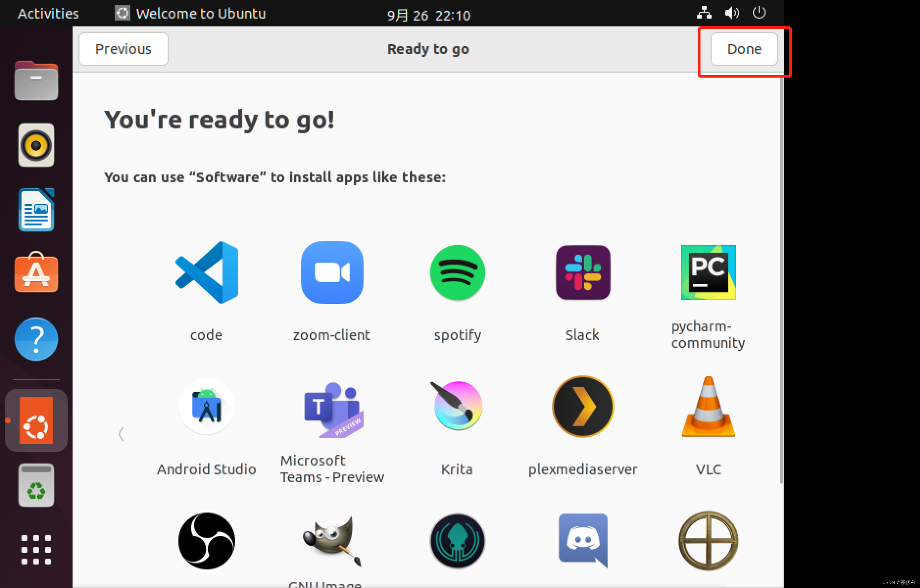
Task: Select the zoom-client app icon
Action: tap(332, 272)
